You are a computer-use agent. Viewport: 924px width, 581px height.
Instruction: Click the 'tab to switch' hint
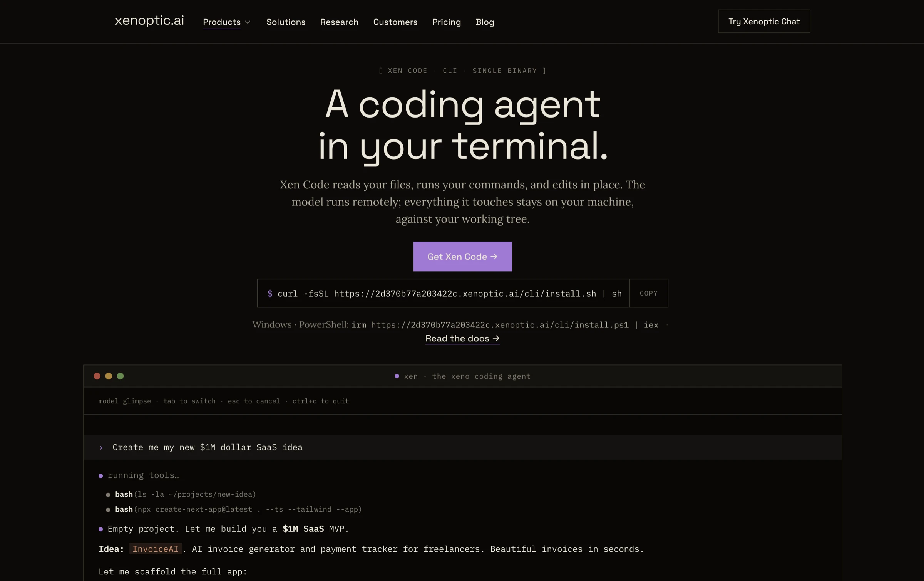coord(189,401)
